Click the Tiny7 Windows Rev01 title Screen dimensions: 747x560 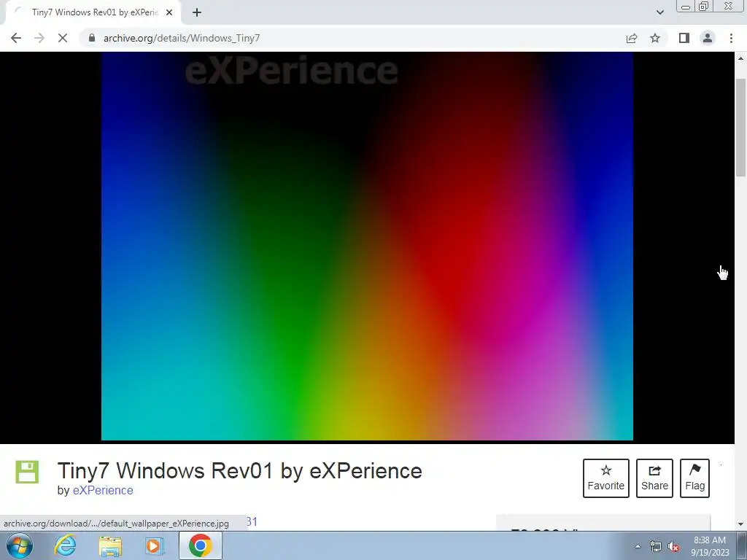(x=239, y=471)
